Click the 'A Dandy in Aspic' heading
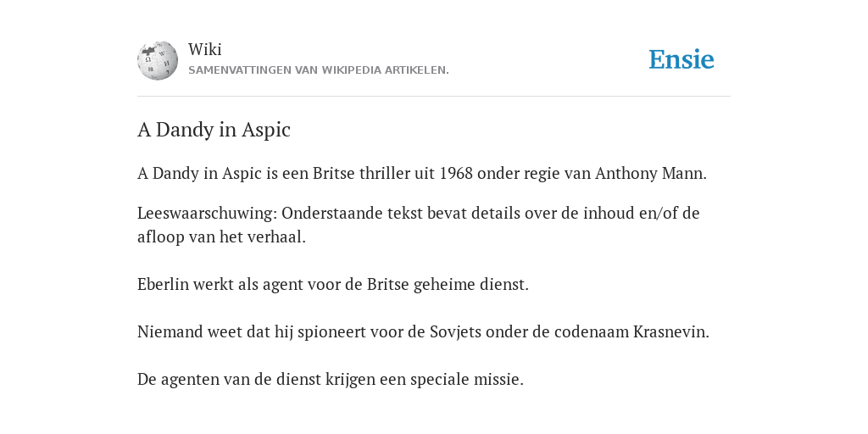The height and width of the screenshot is (434, 868). tap(214, 130)
